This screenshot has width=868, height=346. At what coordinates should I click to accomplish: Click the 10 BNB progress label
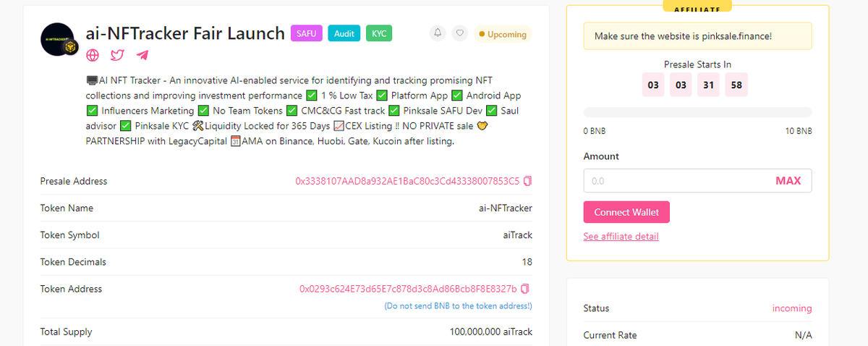pos(799,131)
